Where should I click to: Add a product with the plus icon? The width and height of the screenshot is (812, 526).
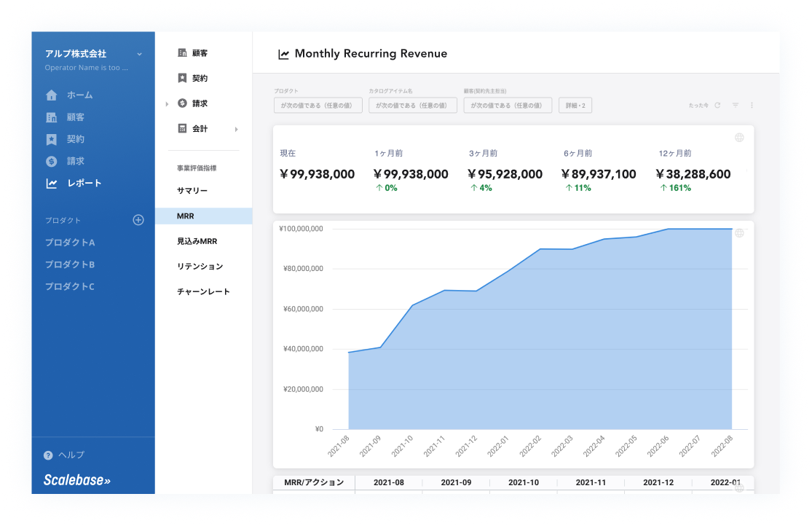point(138,220)
